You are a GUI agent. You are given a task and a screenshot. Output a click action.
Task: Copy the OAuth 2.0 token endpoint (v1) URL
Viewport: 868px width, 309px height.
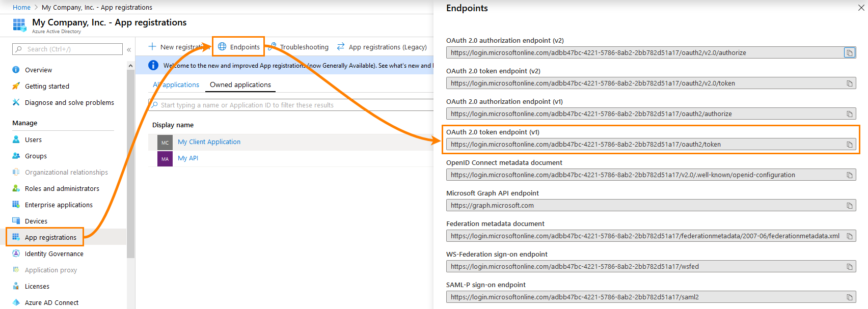pyautogui.click(x=849, y=145)
